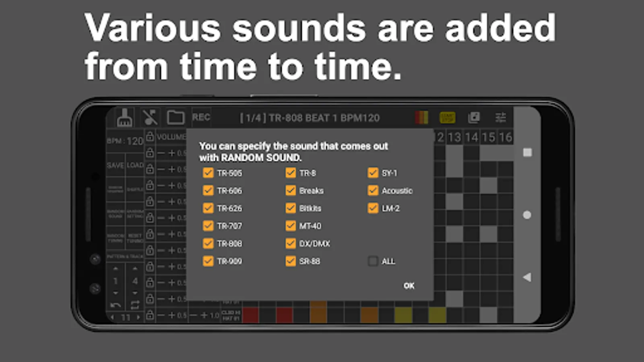Uncheck the TR-505 checkbox
The height and width of the screenshot is (362, 644).
tap(208, 173)
